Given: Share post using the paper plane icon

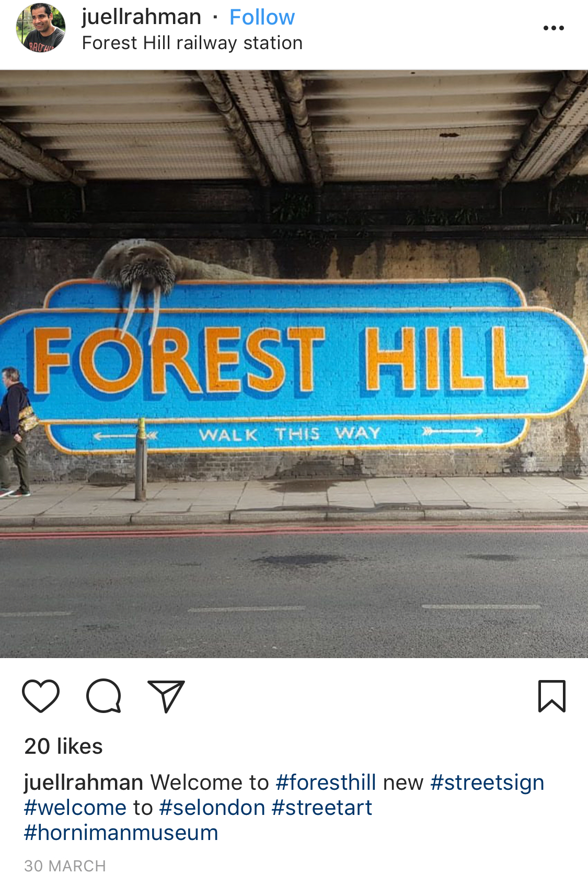Looking at the screenshot, I should 166,696.
